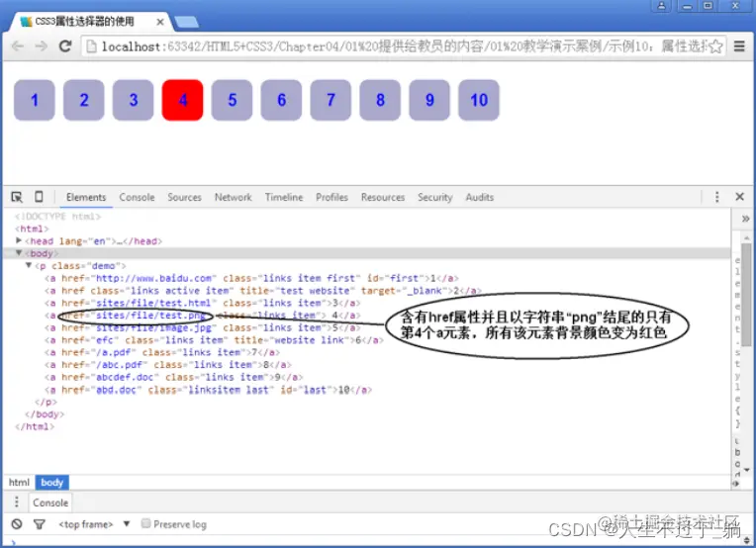Select the html opening tag line
This screenshot has height=548, width=756.
coord(32,228)
